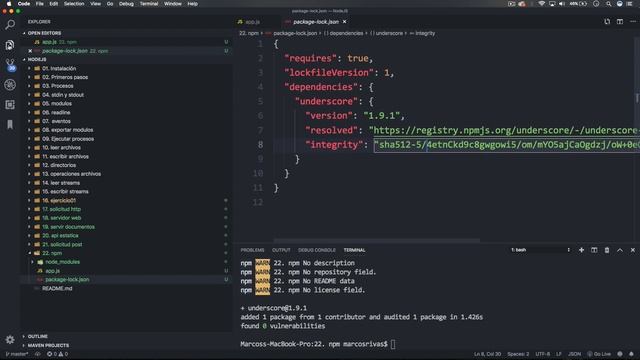Open the Debug menu
Image resolution: width=640 pixels, height=360 pixels.
pyautogui.click(x=126, y=4)
